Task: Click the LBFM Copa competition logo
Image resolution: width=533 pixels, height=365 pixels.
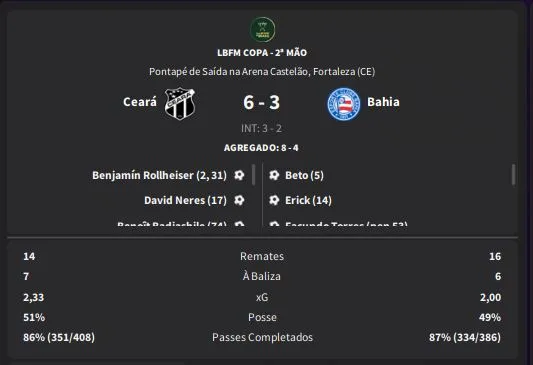Action: point(262,30)
